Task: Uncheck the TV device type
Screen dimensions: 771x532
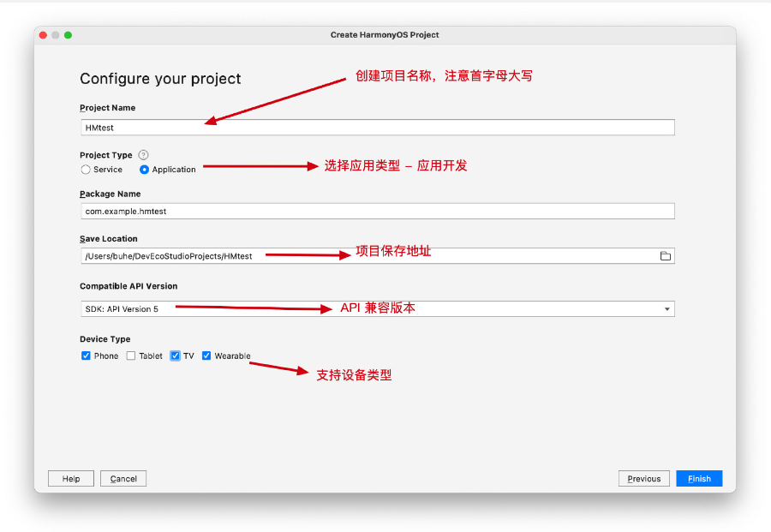Action: pos(175,356)
